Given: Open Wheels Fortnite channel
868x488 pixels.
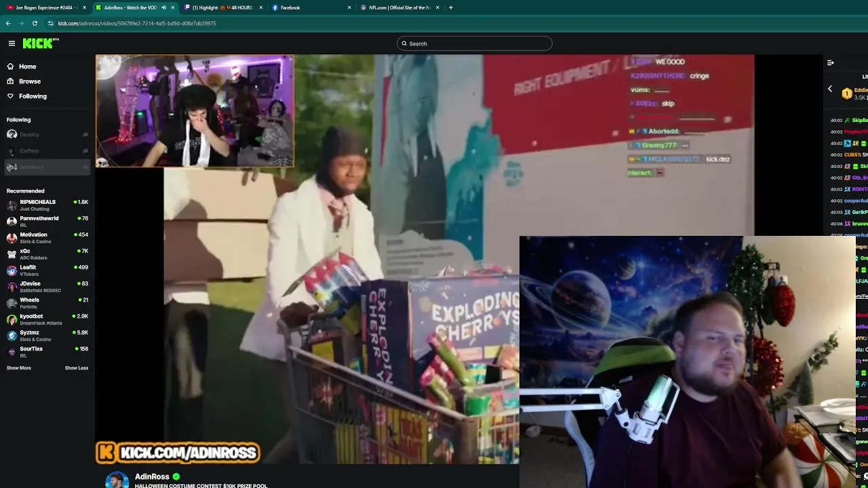Looking at the screenshot, I should [x=47, y=302].
